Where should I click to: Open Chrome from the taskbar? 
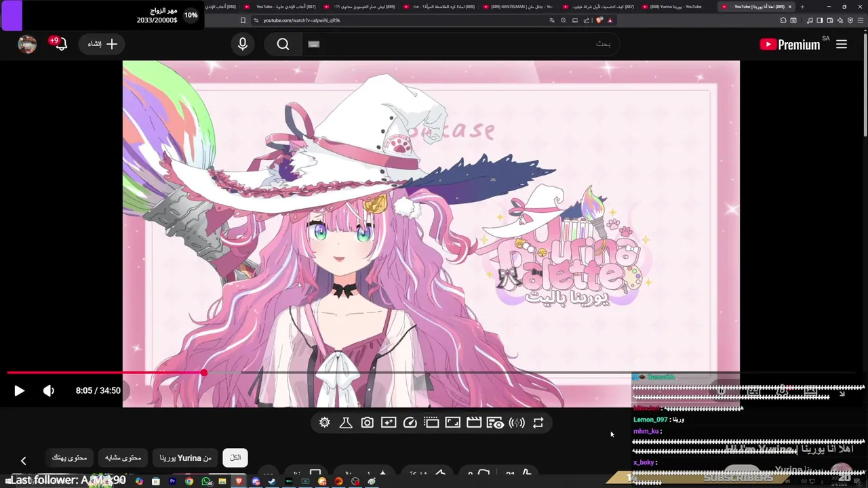coord(189,481)
